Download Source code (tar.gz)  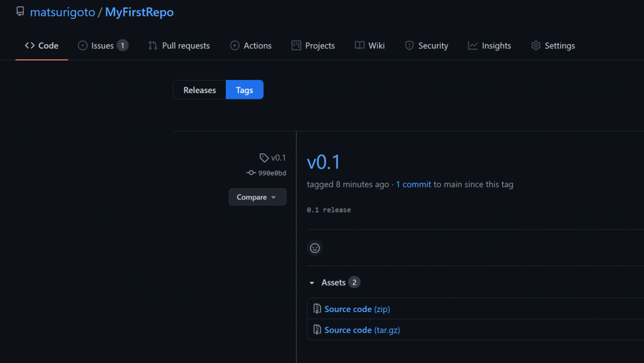click(362, 330)
